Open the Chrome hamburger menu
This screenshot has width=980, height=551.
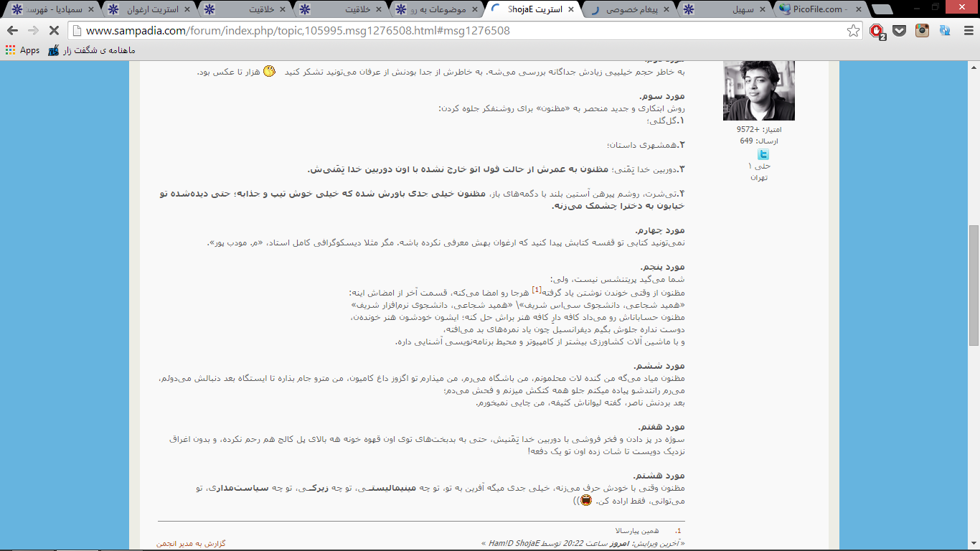[x=967, y=31]
